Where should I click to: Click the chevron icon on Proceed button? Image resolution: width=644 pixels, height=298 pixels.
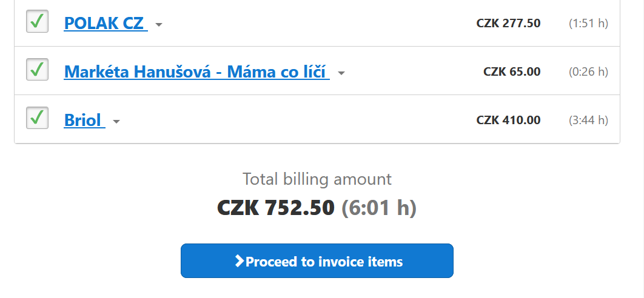coord(240,261)
